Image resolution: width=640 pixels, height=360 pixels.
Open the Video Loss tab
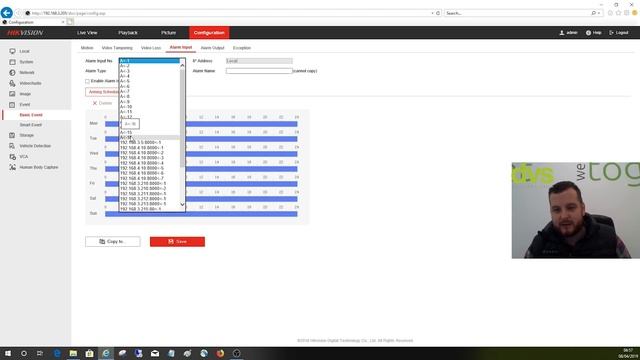pos(151,48)
